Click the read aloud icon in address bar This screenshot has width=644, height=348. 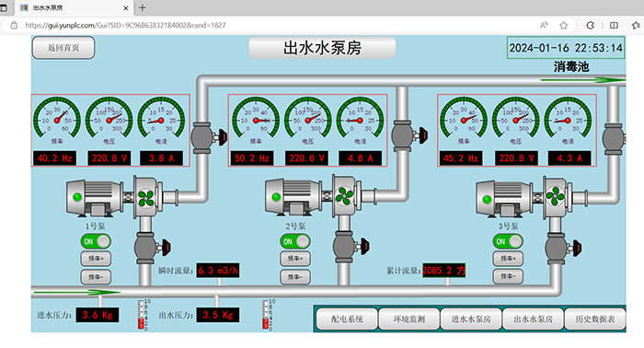pos(544,26)
